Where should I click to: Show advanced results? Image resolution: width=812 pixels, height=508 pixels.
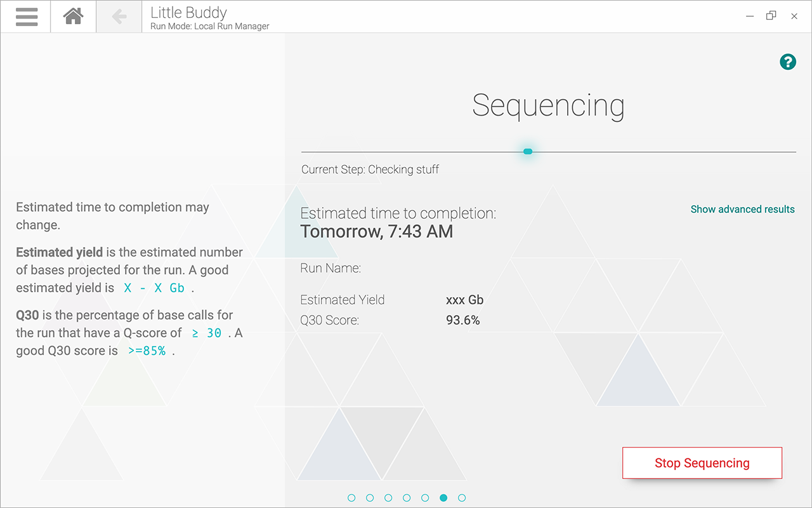(x=742, y=210)
